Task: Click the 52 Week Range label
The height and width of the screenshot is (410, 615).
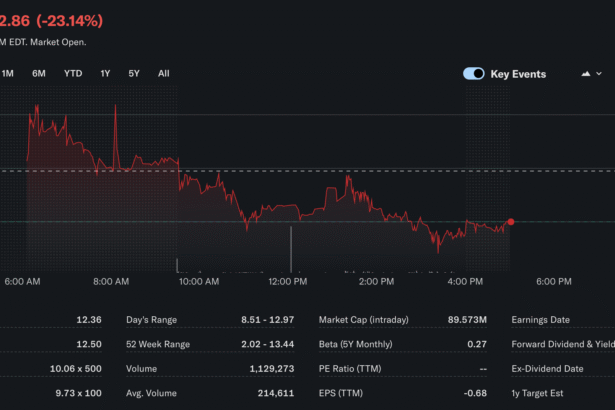Action: pyautogui.click(x=157, y=344)
